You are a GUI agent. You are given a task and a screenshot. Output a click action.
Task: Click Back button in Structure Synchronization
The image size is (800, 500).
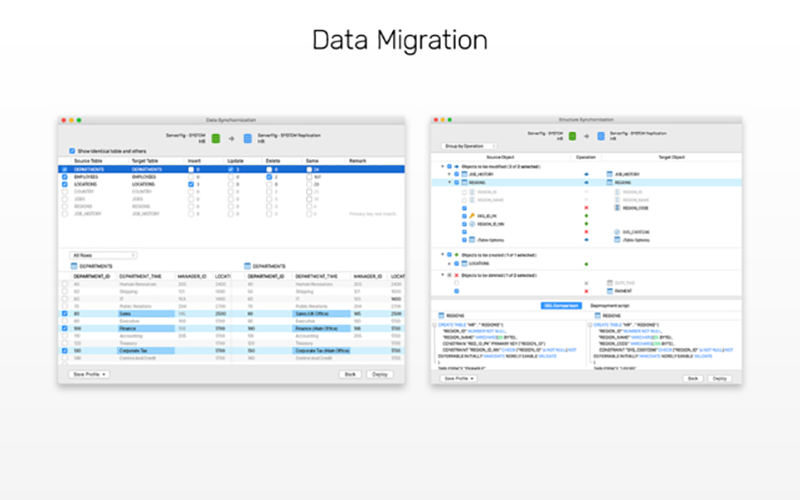(693, 379)
